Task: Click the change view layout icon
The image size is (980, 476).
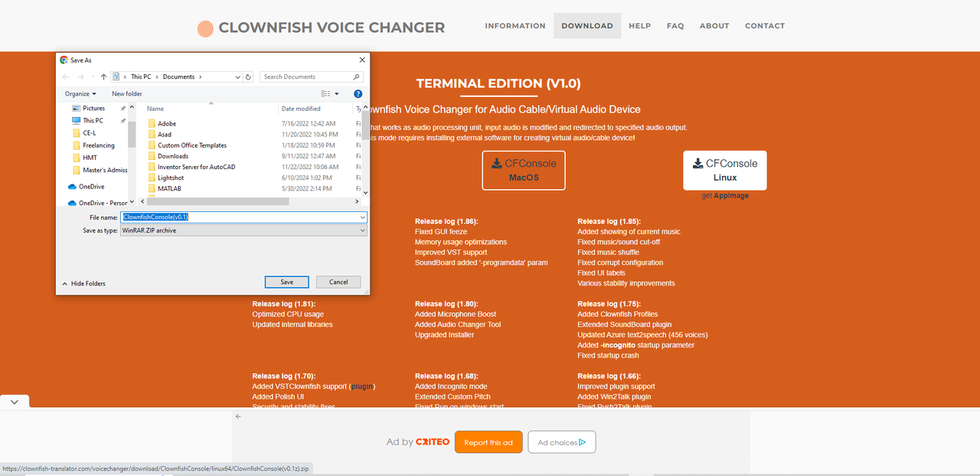Action: point(325,94)
